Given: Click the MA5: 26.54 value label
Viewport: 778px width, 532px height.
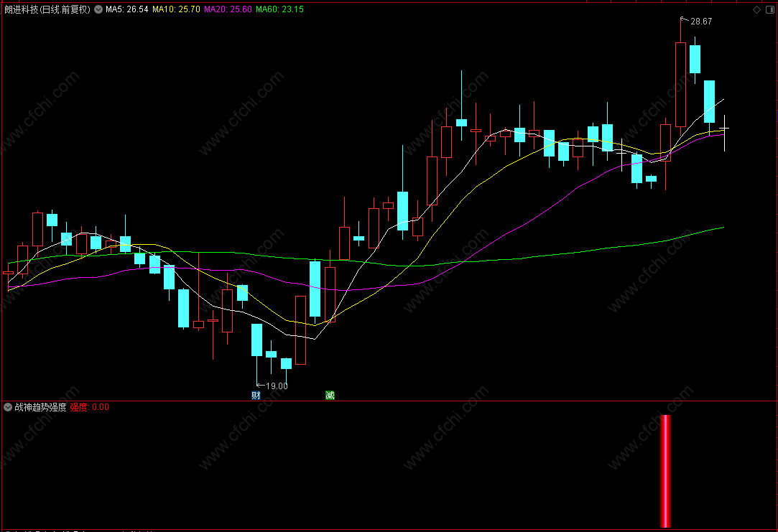Looking at the screenshot, I should click(x=127, y=9).
